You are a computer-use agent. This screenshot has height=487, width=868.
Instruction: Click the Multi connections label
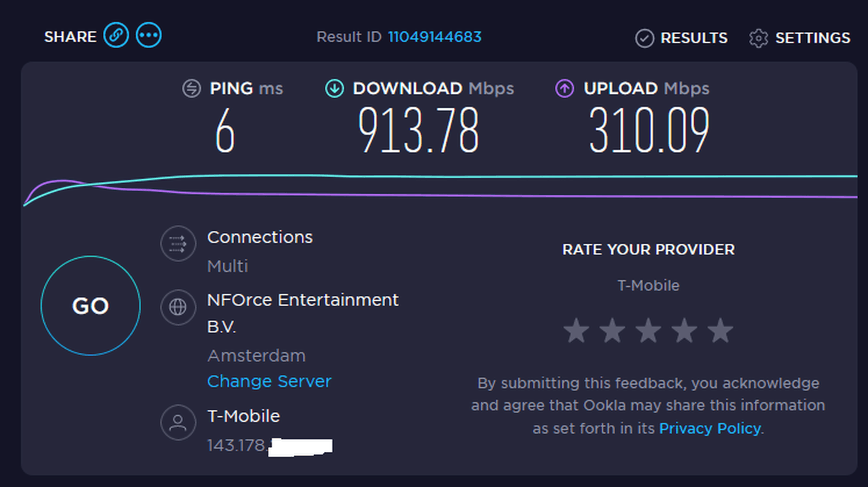[x=227, y=266]
